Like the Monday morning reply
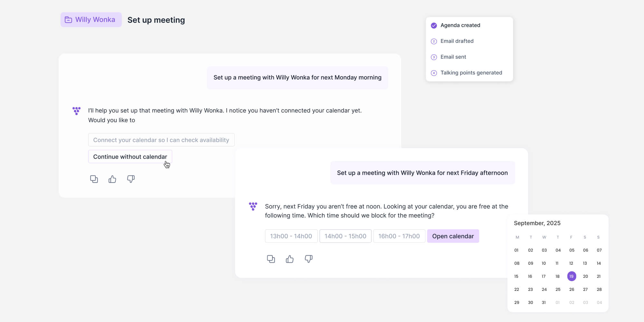 pyautogui.click(x=112, y=179)
